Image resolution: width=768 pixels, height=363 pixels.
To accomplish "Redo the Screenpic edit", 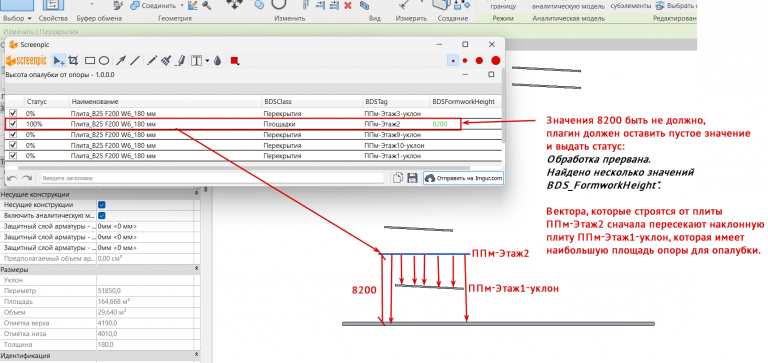I will click(27, 178).
